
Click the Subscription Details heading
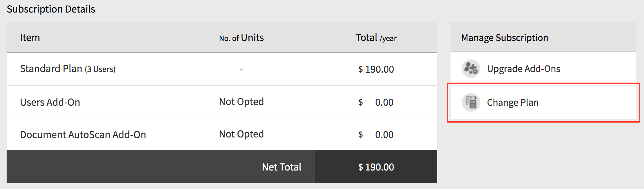pos(51,9)
